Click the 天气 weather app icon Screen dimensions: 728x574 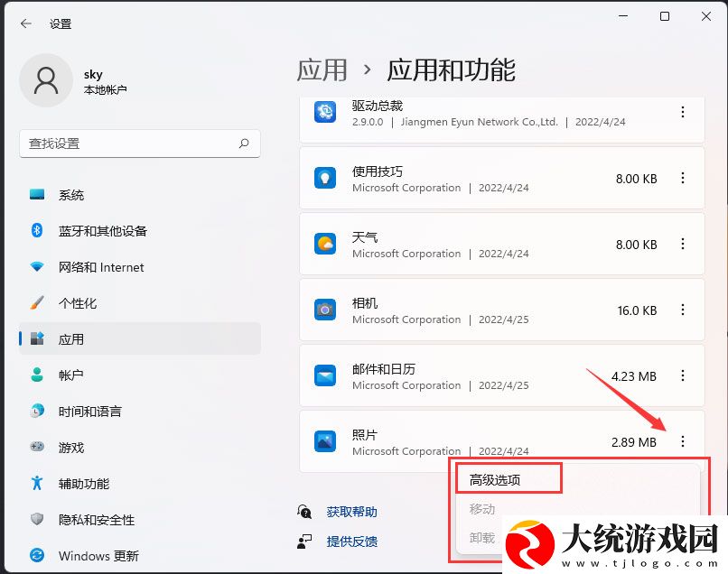325,244
